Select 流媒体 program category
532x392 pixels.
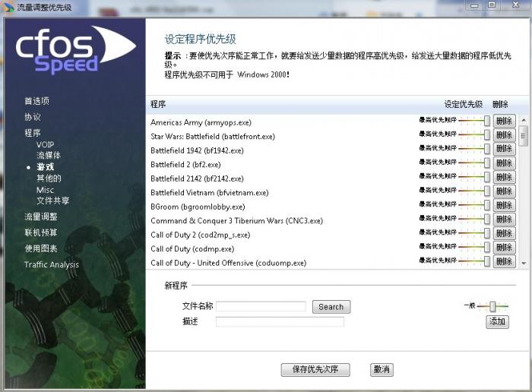(49, 155)
